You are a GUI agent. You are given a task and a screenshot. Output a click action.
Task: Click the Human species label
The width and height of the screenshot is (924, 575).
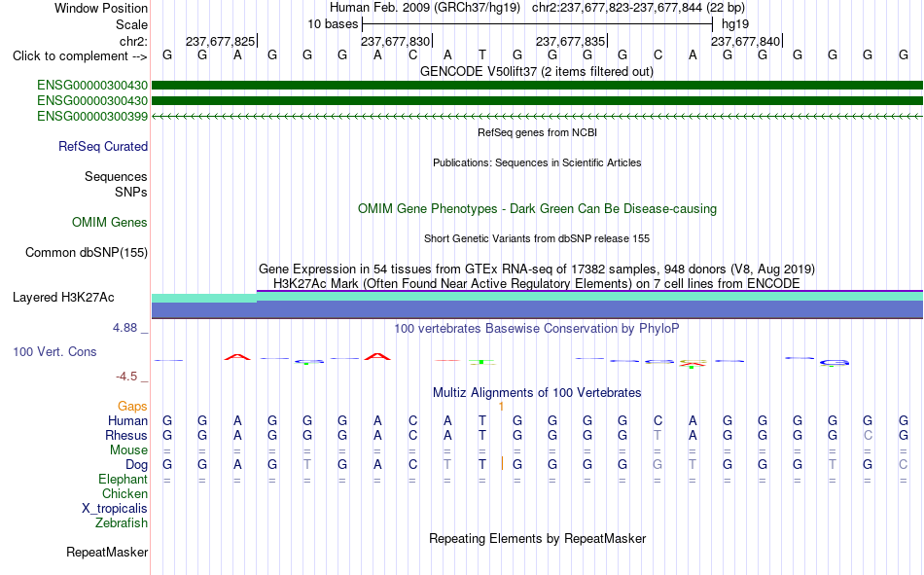tap(127, 420)
